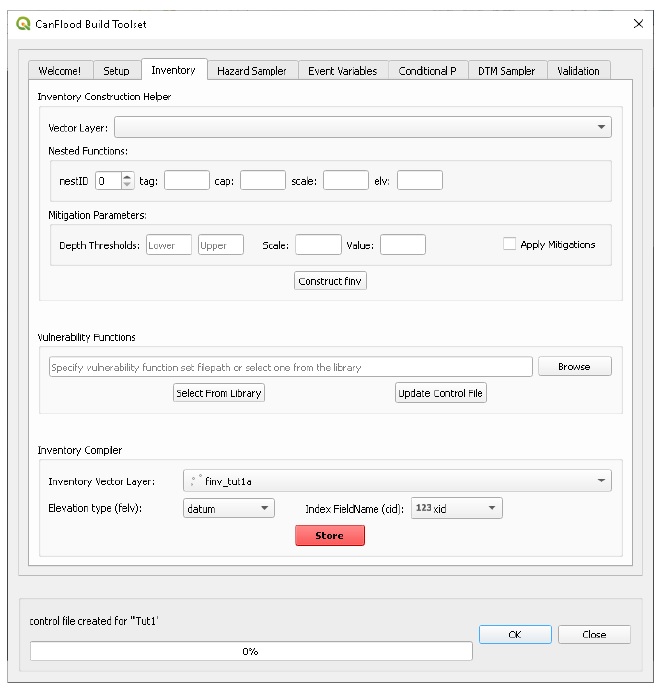Go to the Hazard Sampler tab
The height and width of the screenshot is (697, 662).
[252, 71]
